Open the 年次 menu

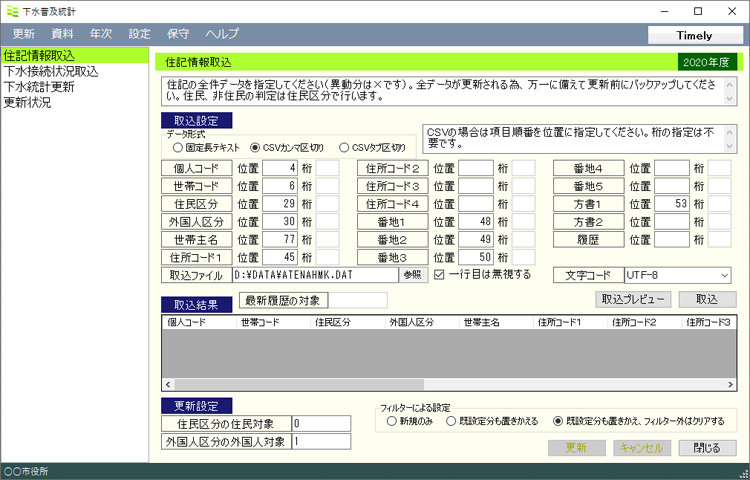point(101,34)
